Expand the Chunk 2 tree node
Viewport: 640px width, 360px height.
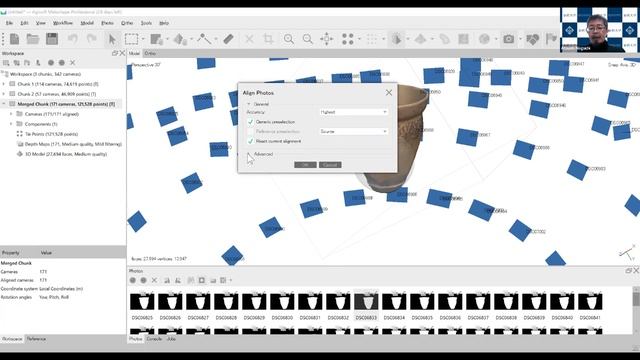coord(4,94)
